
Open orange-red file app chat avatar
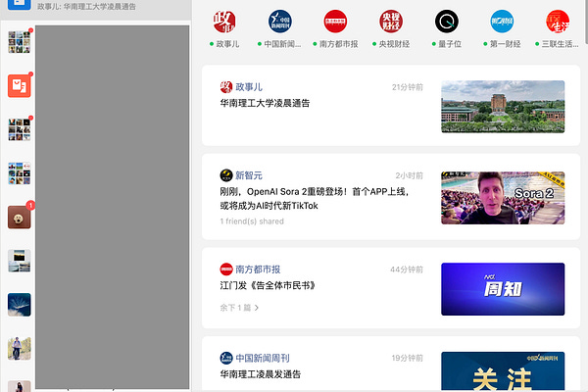click(x=20, y=85)
